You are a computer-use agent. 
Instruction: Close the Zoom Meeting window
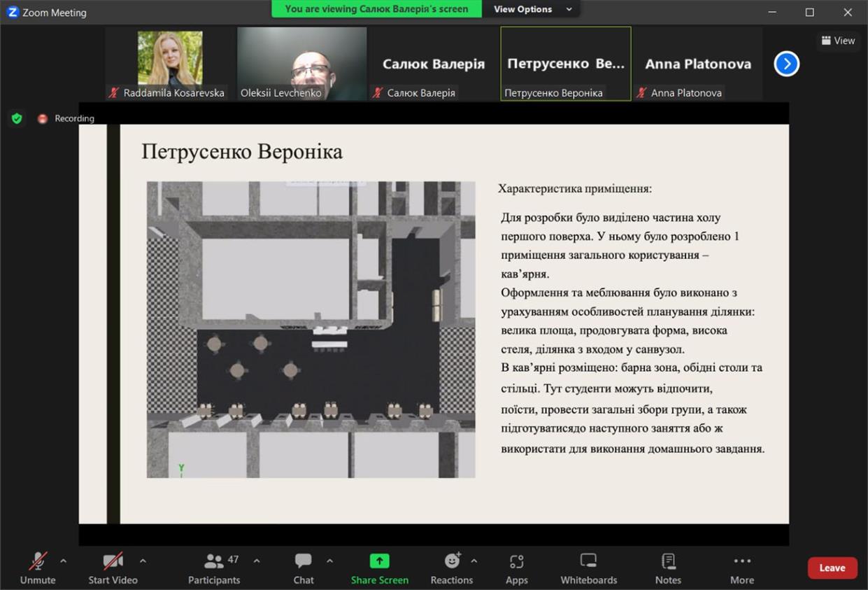point(848,12)
